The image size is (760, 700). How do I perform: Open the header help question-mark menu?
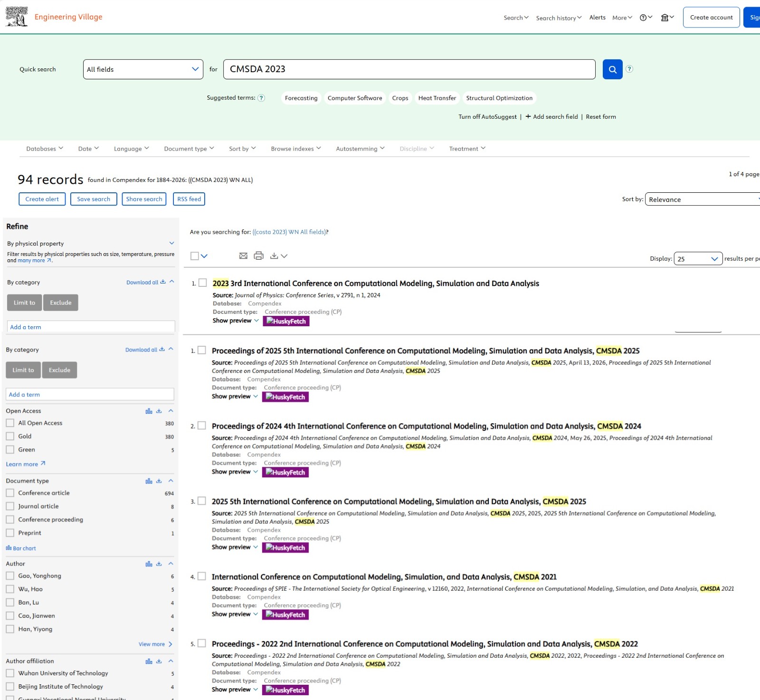point(646,18)
